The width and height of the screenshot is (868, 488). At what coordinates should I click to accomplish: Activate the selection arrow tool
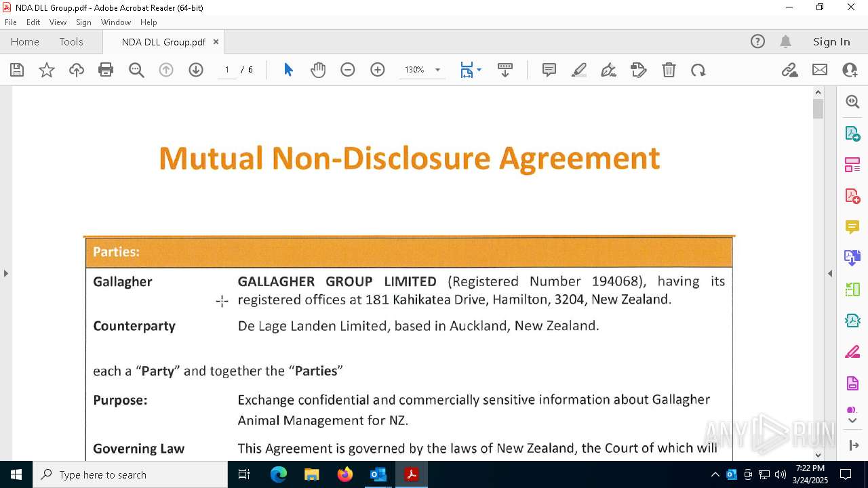point(288,70)
